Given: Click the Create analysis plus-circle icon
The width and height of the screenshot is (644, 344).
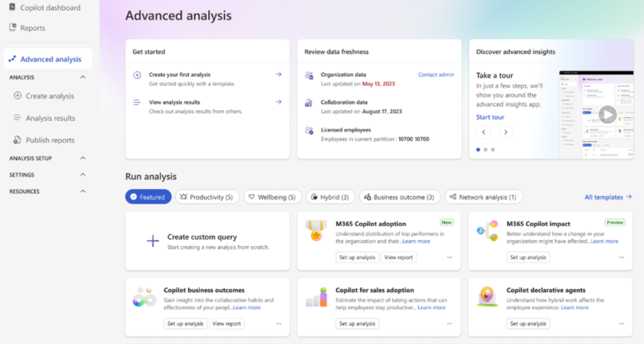Looking at the screenshot, I should 17,96.
